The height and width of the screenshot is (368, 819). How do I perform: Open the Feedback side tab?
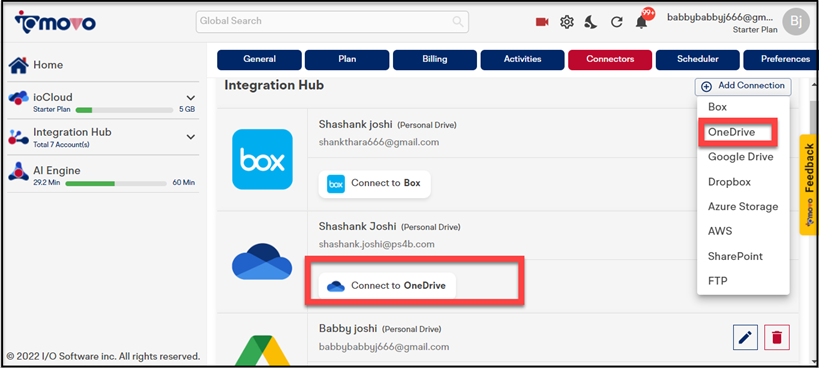click(809, 185)
